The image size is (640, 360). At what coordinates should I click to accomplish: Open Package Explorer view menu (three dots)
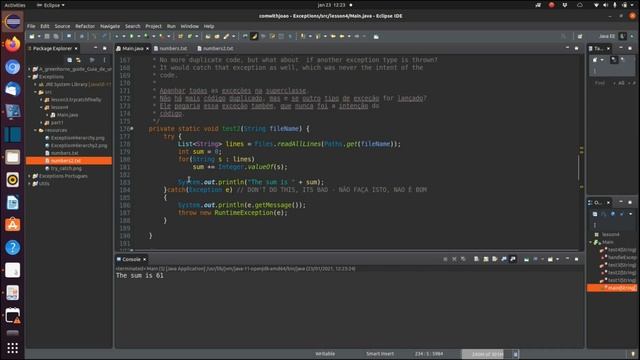(x=104, y=60)
